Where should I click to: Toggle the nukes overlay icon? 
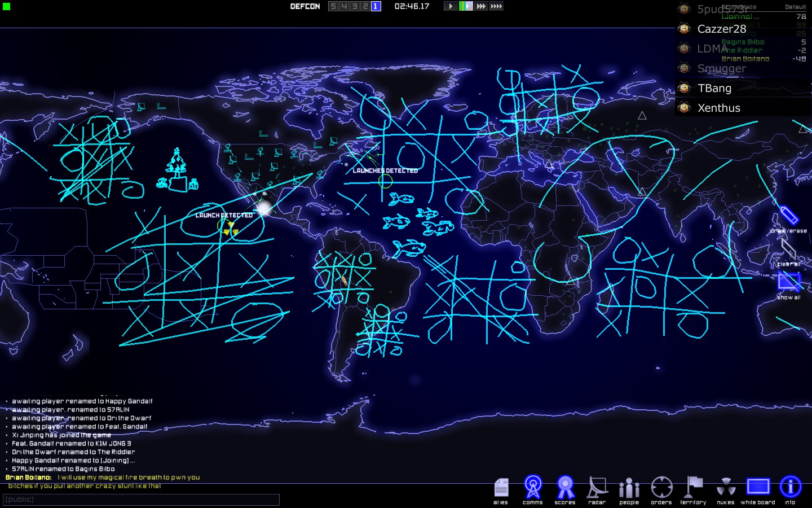tap(726, 491)
